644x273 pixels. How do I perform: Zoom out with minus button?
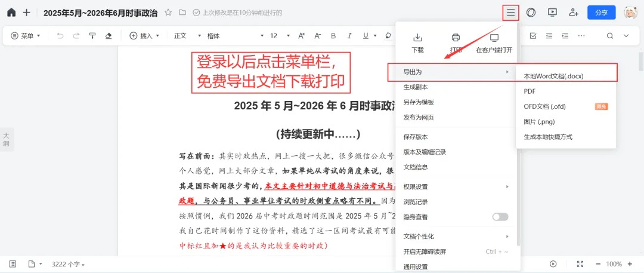pyautogui.click(x=598, y=263)
